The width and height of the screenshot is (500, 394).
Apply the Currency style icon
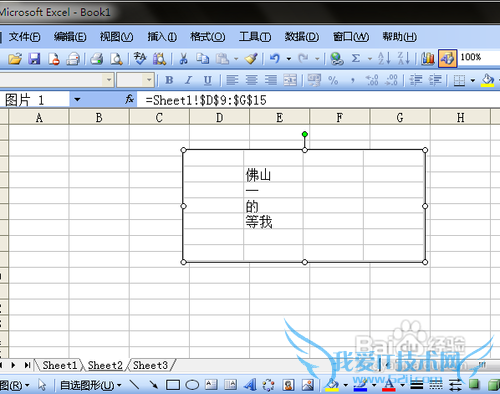314,80
